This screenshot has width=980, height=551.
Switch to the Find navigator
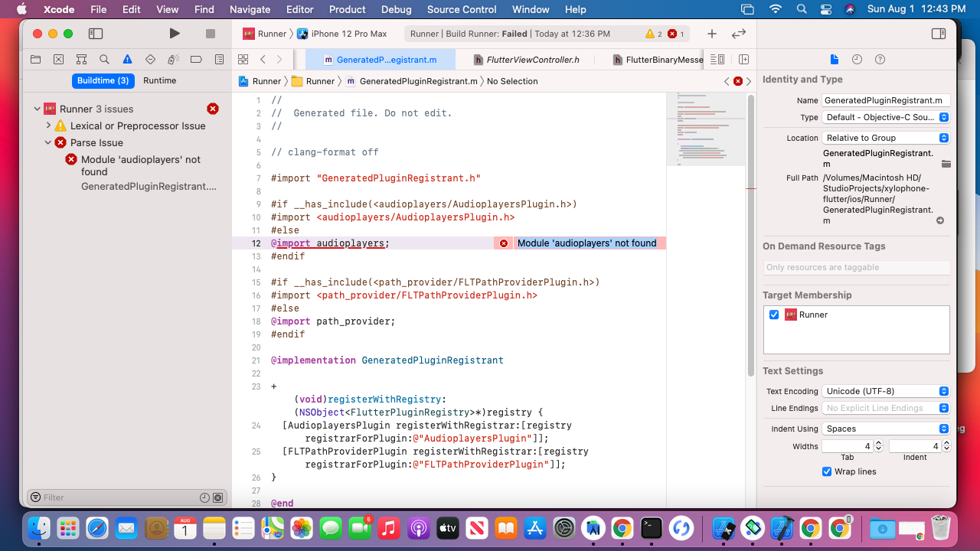coord(104,59)
